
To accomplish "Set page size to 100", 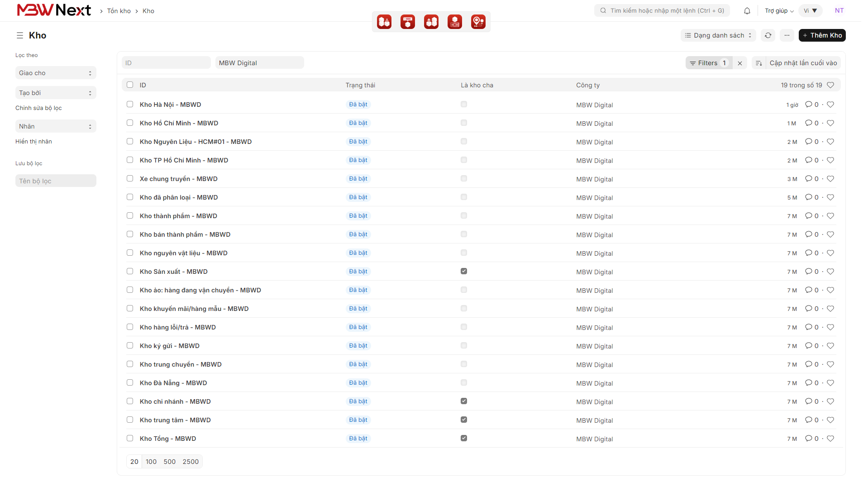I will [151, 462].
